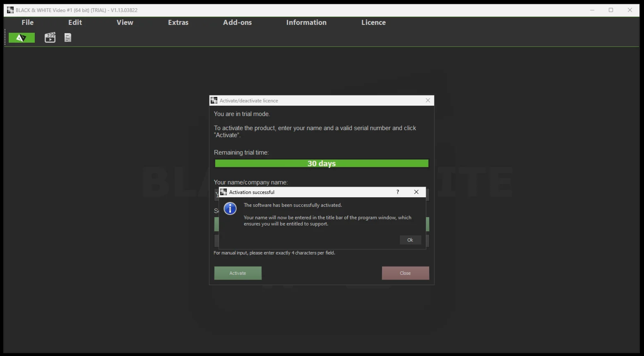644x356 pixels.
Task: Click the green BLACK & WHITE logo toolbar icon
Action: click(x=22, y=38)
